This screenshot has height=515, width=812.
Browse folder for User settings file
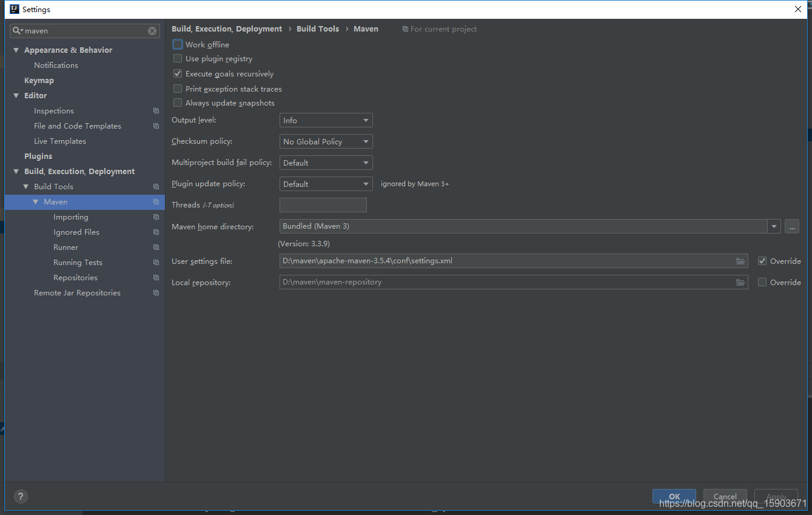[x=740, y=261]
